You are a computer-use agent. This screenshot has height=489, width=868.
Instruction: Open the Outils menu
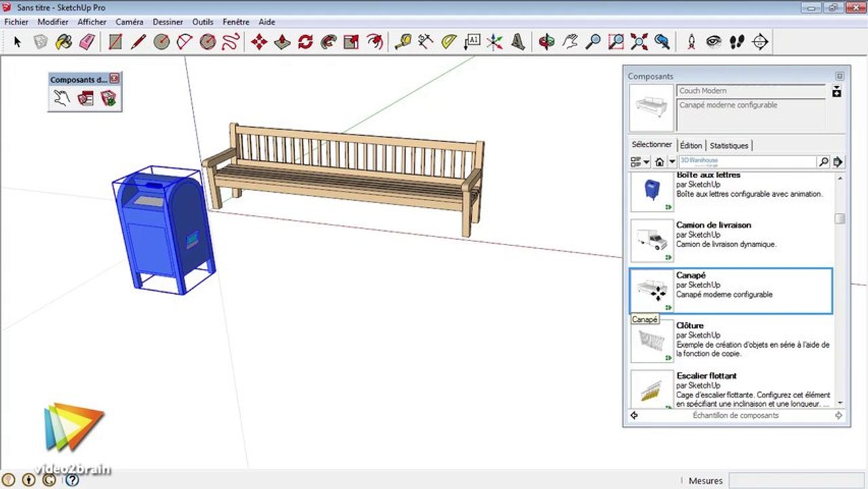(x=203, y=22)
